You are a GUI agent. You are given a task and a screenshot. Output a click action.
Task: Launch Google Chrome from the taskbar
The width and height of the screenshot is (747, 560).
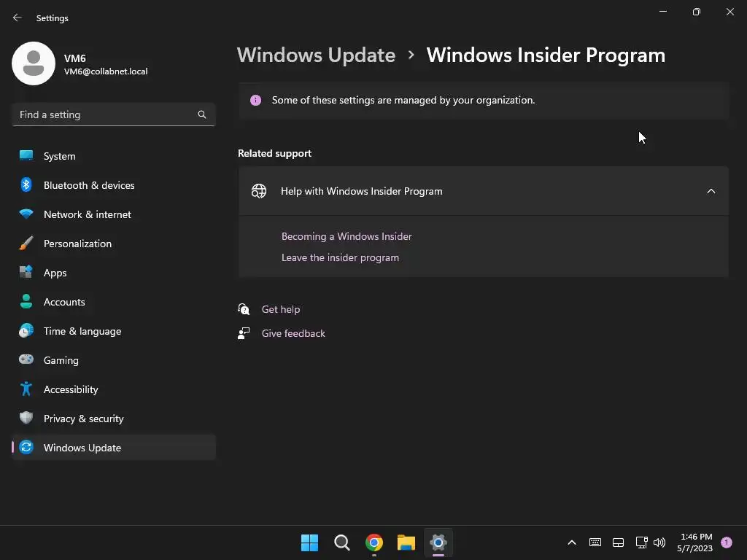pyautogui.click(x=374, y=542)
